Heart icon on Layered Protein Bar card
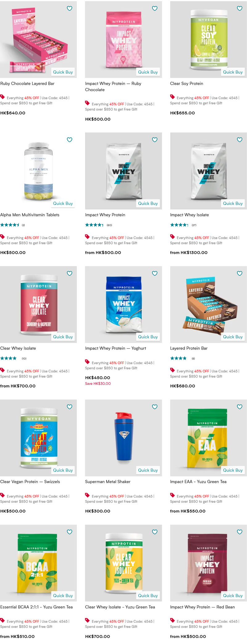Screen dimensions: 247x644 pos(240,273)
